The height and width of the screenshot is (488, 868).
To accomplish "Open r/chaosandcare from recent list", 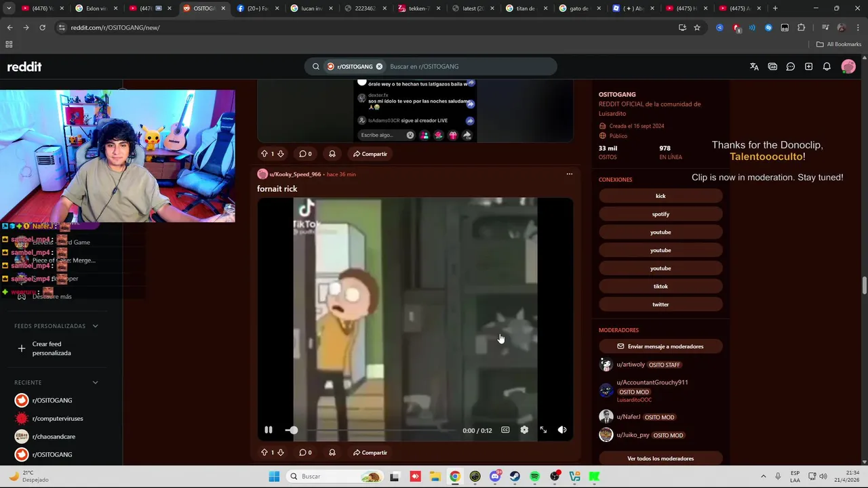I will click(x=53, y=436).
